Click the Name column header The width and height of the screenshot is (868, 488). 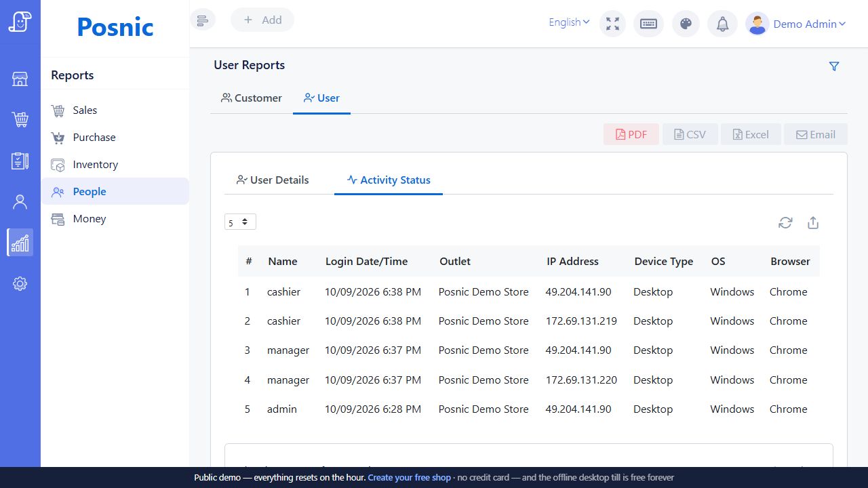pyautogui.click(x=283, y=261)
